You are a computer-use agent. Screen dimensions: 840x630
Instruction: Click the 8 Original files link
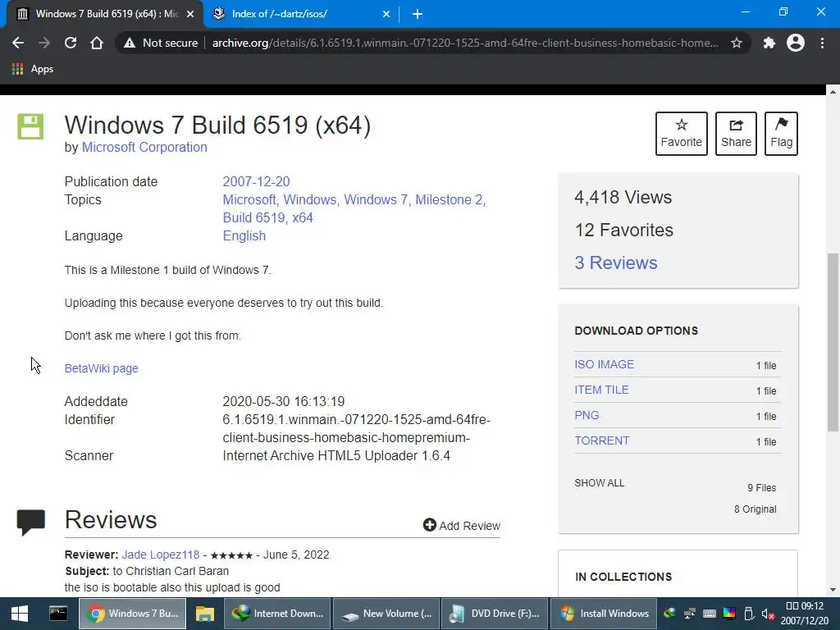(755, 509)
